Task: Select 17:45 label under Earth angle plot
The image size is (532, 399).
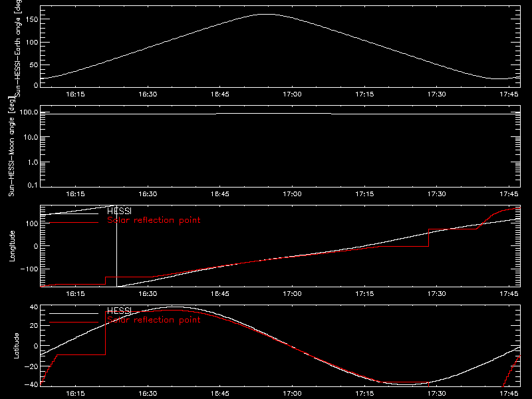Action: (x=509, y=94)
